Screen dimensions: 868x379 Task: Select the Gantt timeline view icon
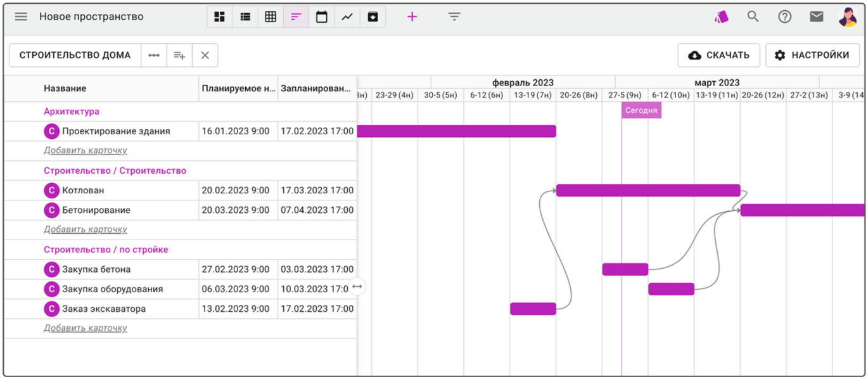tap(296, 17)
